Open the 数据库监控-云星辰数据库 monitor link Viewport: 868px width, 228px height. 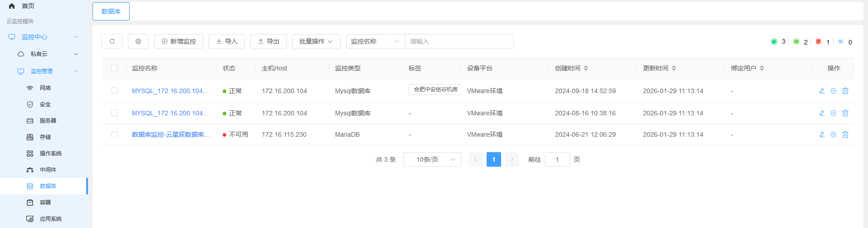point(171,134)
